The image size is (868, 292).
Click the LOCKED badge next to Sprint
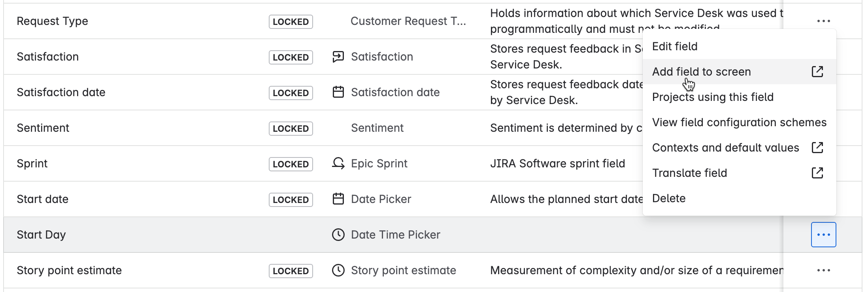(291, 164)
